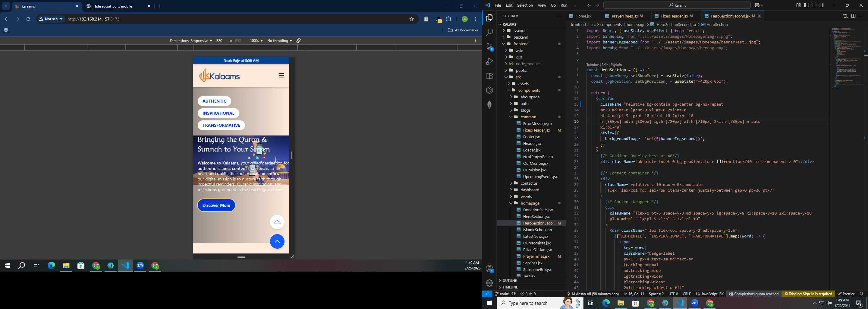Open the Extensions view in VS Code

pyautogui.click(x=489, y=76)
